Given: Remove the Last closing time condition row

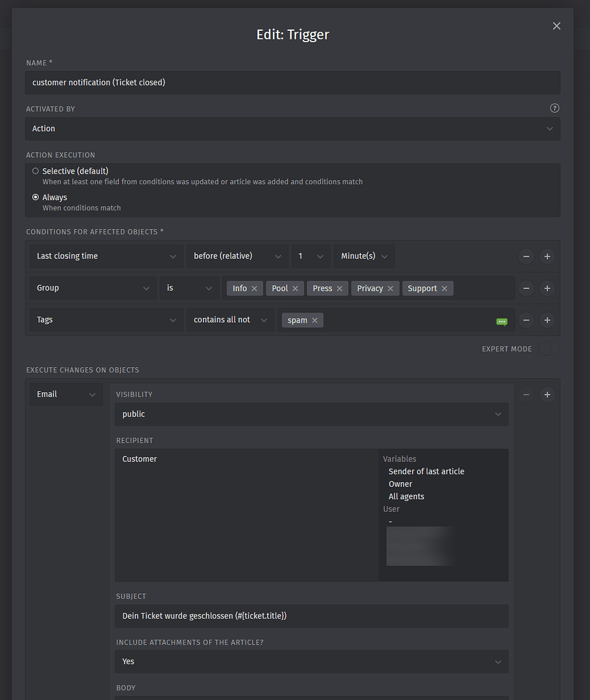Looking at the screenshot, I should pos(526,256).
